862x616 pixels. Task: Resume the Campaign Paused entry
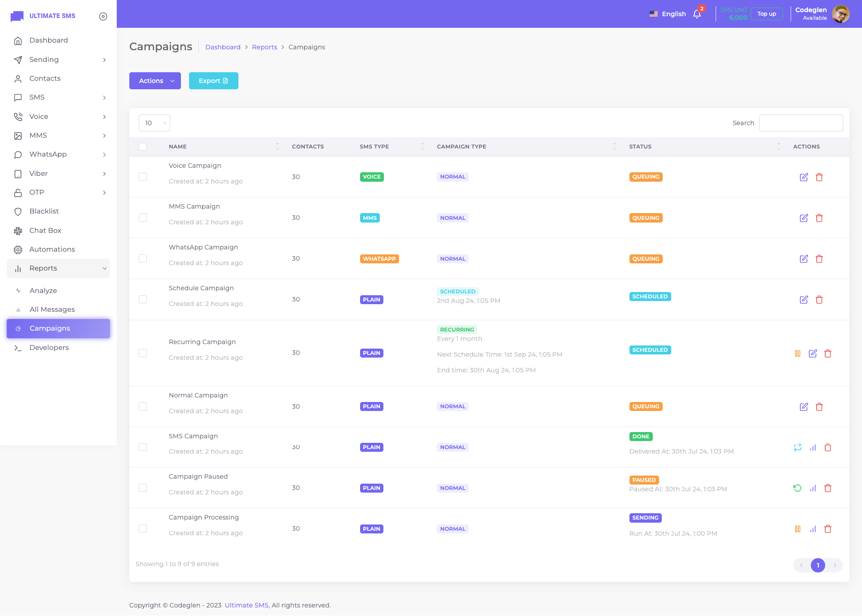coord(797,488)
